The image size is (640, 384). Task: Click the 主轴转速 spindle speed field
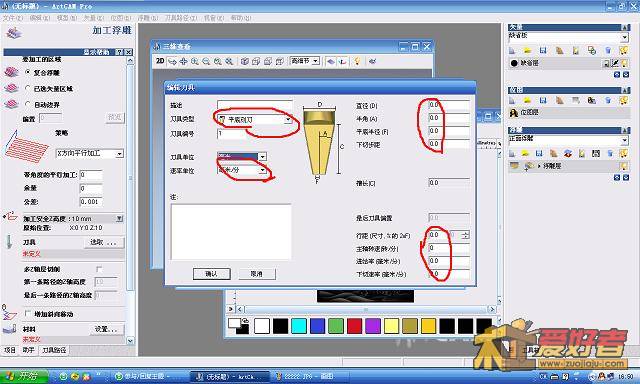449,248
